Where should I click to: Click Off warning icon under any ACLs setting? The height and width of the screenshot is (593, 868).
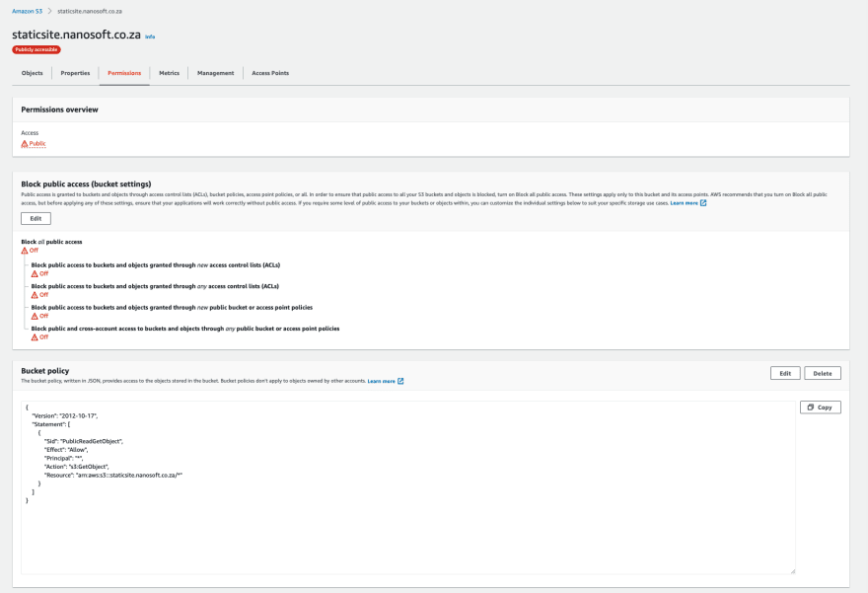(x=35, y=295)
